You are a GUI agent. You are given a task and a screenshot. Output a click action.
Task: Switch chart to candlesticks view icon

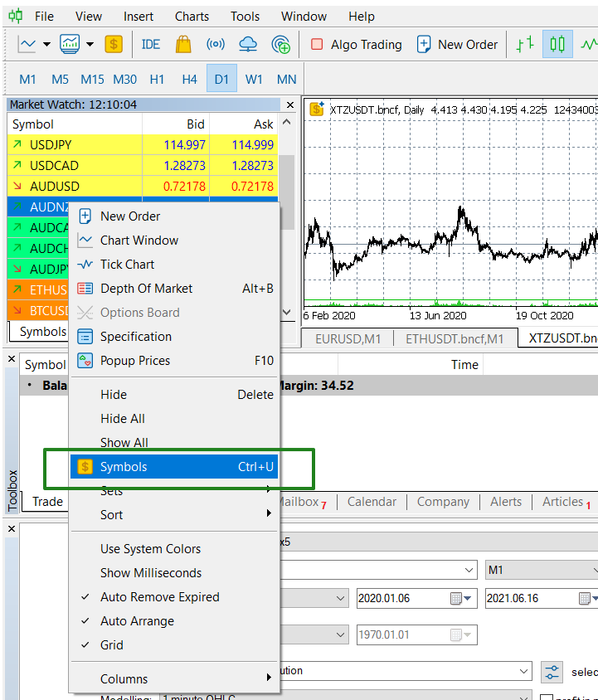tap(557, 45)
